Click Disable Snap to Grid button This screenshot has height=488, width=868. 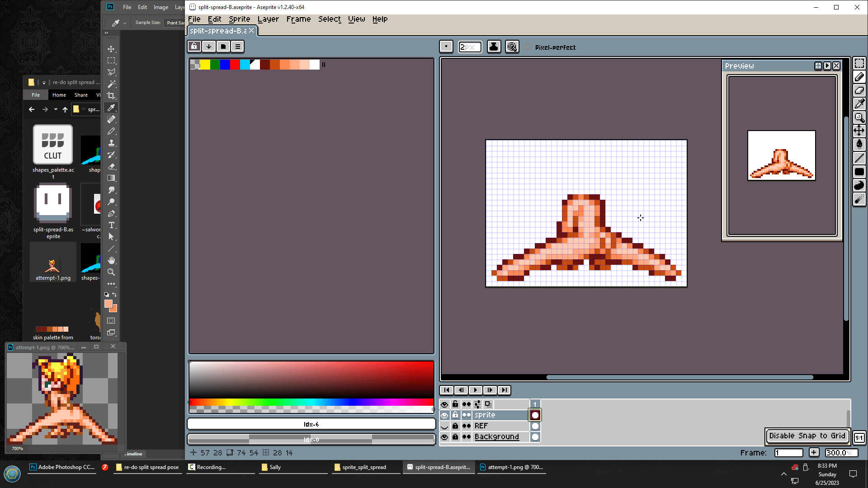pos(807,436)
